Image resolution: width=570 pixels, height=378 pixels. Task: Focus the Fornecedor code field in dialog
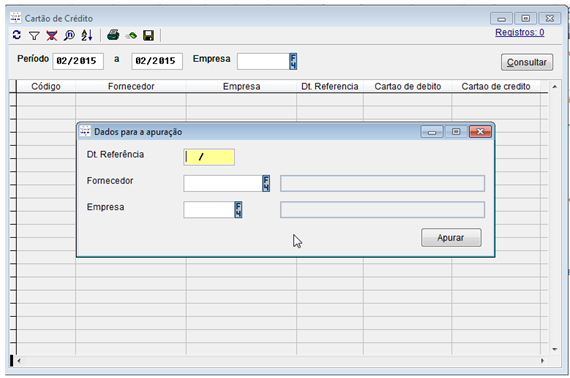click(x=223, y=183)
